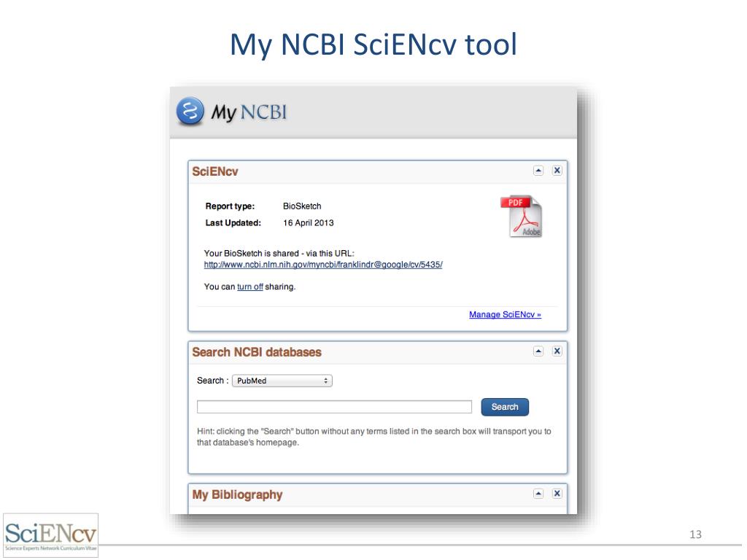
Task: Collapse the SciENcv panel
Action: click(x=538, y=171)
